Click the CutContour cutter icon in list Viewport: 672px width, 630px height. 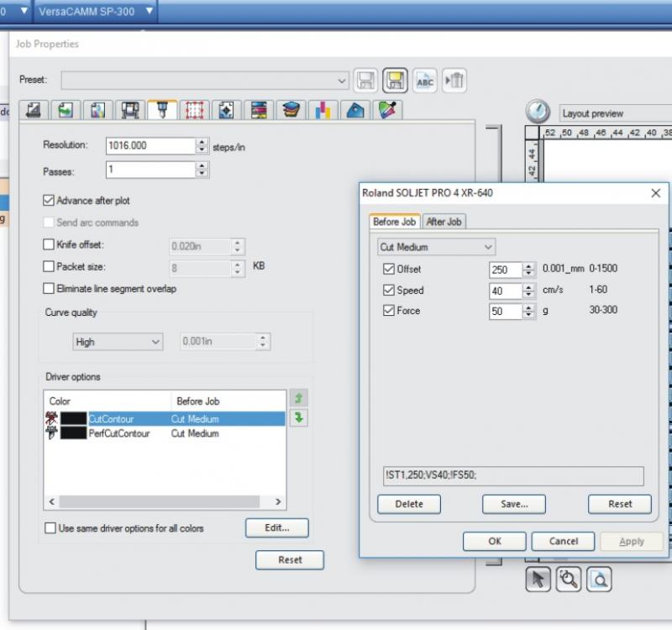click(x=51, y=418)
